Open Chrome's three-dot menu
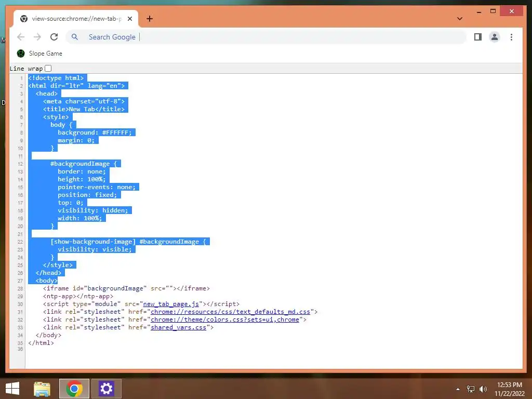Image resolution: width=532 pixels, height=399 pixels. [x=511, y=37]
